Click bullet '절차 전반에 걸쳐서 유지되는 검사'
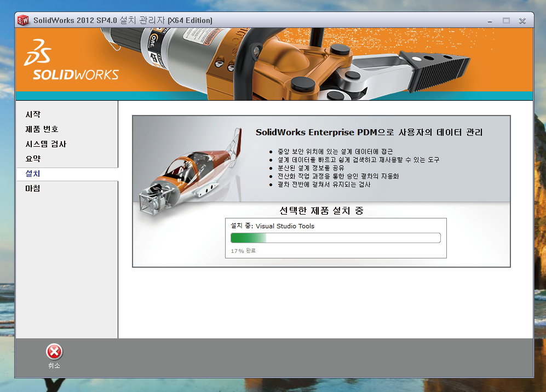This screenshot has width=546, height=392. click(x=324, y=185)
